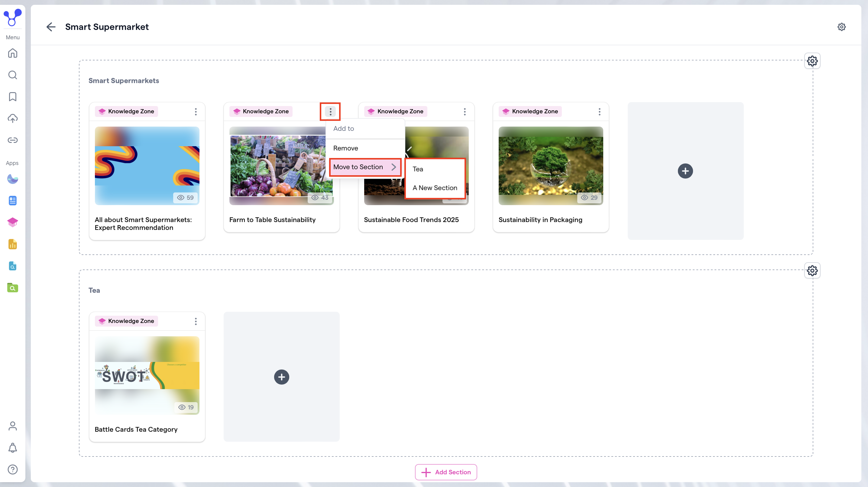Add content with plus in Smart Supermarkets section

[x=685, y=171]
